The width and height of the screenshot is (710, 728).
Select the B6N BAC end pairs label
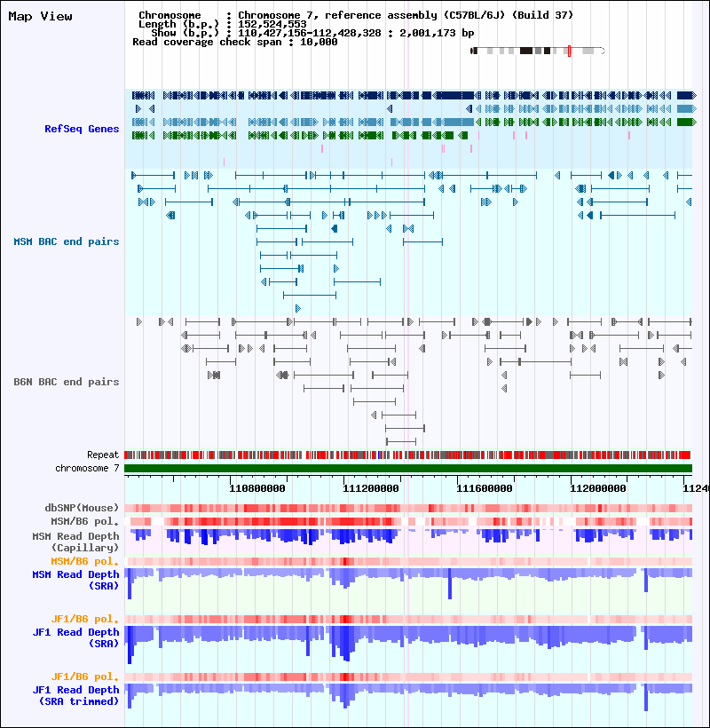67,382
